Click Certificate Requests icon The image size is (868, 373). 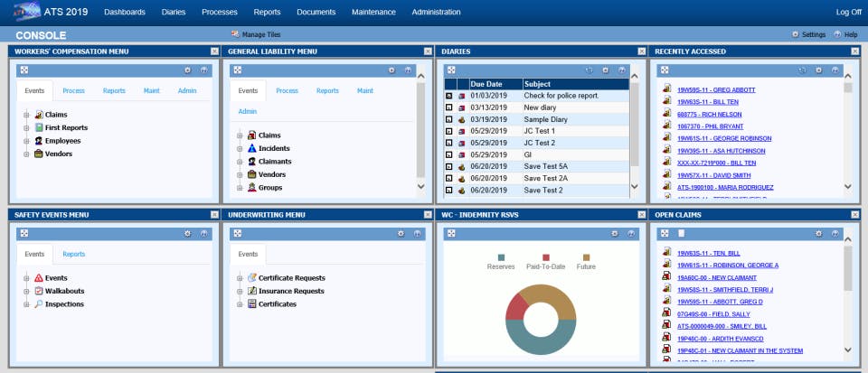point(252,278)
